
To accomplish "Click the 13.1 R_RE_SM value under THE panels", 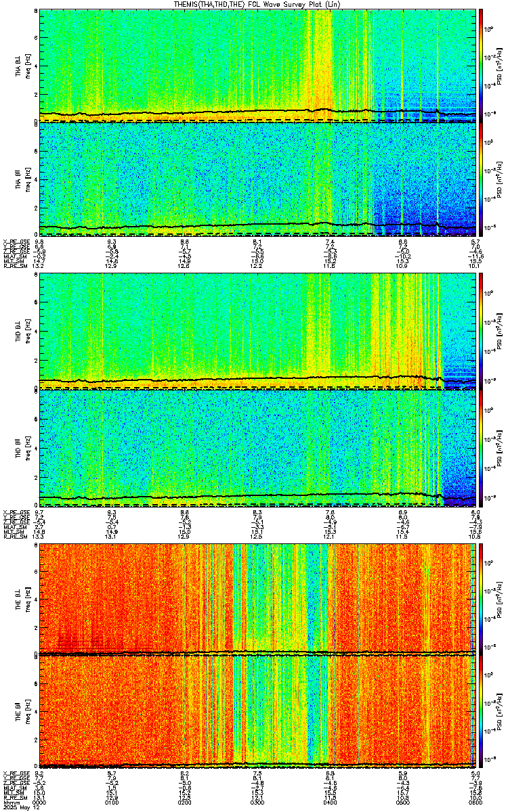I will 39,798.
